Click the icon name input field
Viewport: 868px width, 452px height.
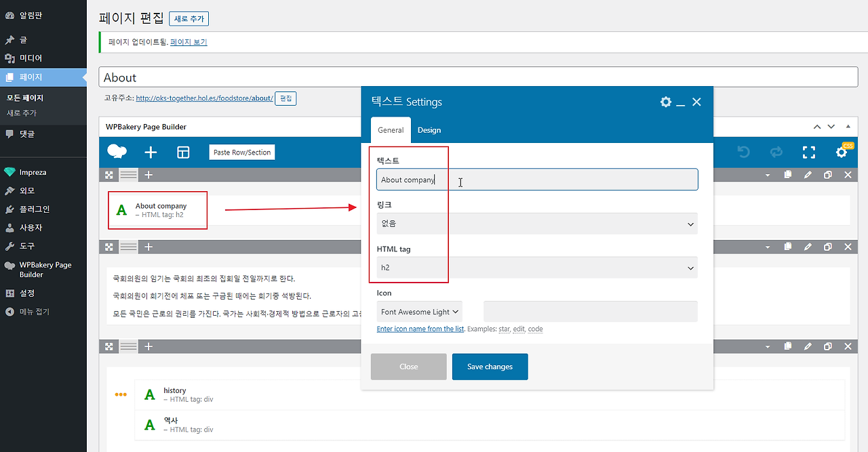[x=591, y=312]
